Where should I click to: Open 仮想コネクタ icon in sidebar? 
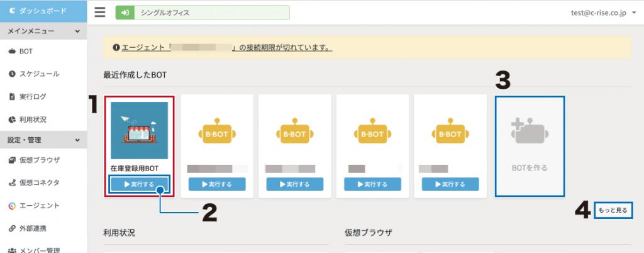pos(12,183)
